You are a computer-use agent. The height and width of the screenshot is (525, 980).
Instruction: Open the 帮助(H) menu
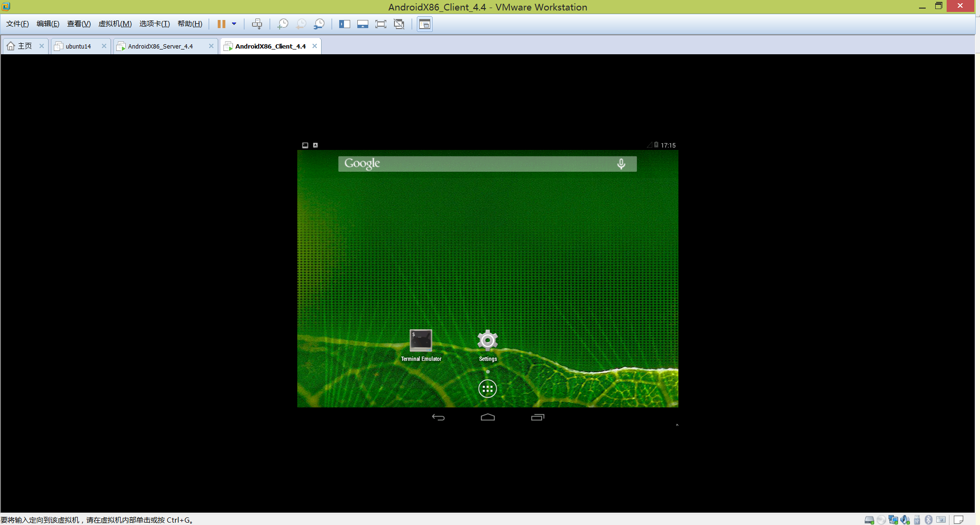[x=190, y=24]
